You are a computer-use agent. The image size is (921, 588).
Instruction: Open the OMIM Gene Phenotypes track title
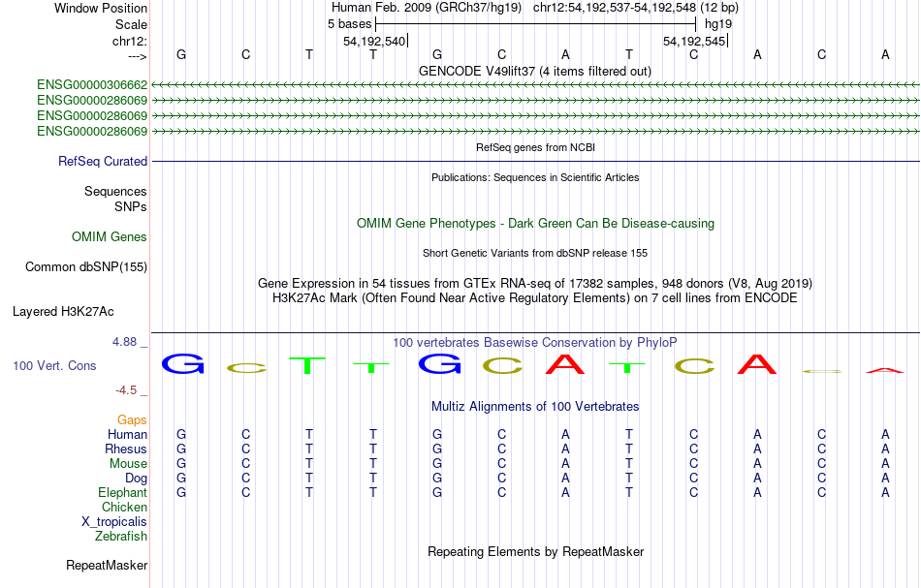click(x=535, y=223)
